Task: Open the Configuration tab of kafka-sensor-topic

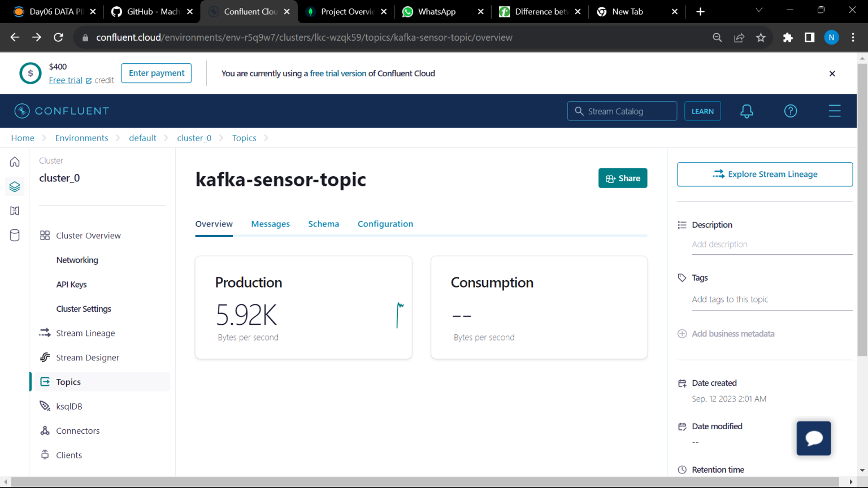Action: point(385,224)
